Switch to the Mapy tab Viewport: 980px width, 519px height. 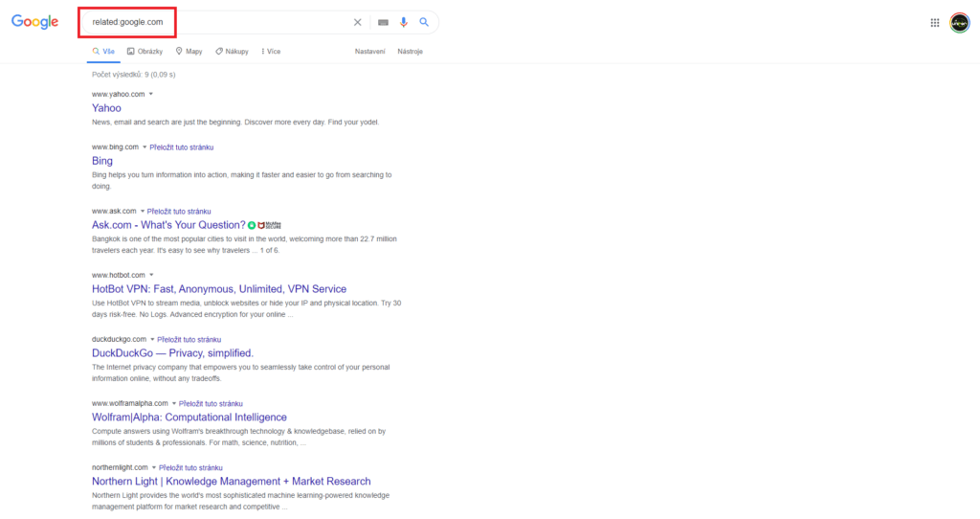pyautogui.click(x=189, y=51)
